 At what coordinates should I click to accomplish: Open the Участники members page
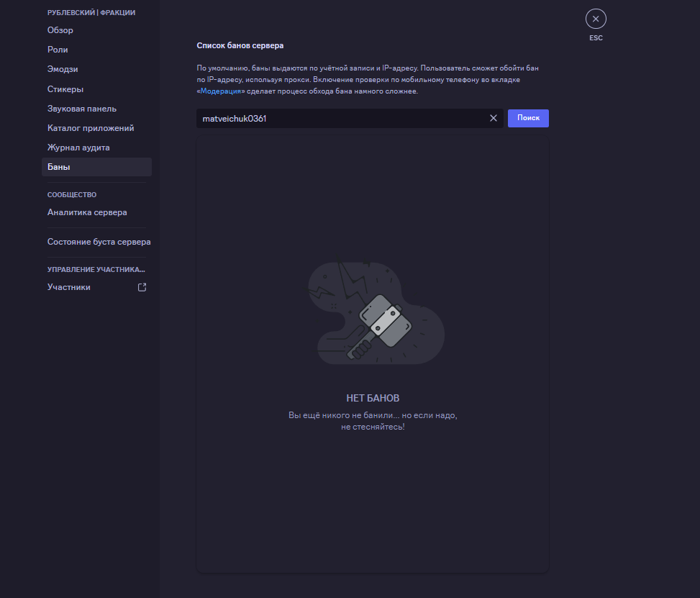tap(69, 287)
